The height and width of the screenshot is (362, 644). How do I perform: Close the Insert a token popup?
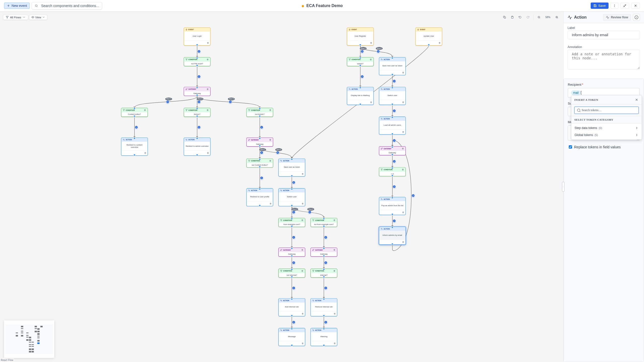click(x=637, y=100)
